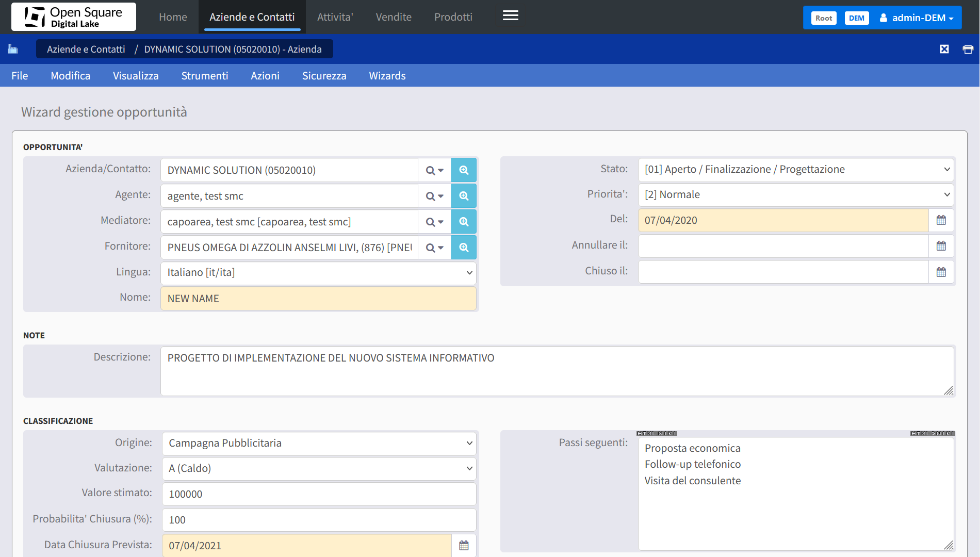Expand the Lingua dropdown

318,273
